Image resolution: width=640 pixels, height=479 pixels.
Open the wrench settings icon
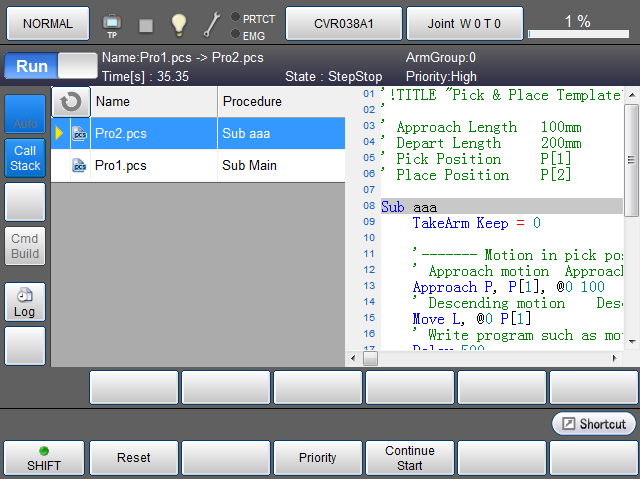click(212, 24)
